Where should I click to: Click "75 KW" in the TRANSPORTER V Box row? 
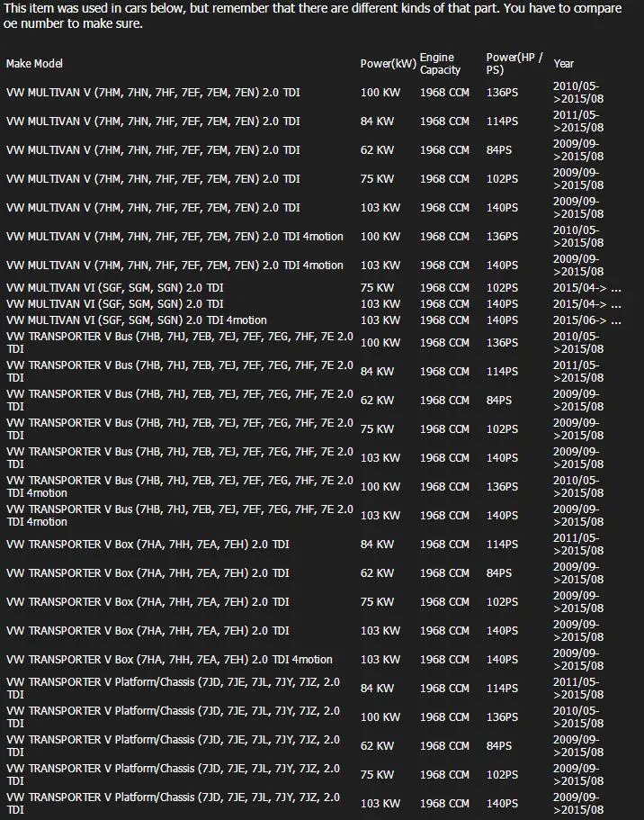point(377,602)
